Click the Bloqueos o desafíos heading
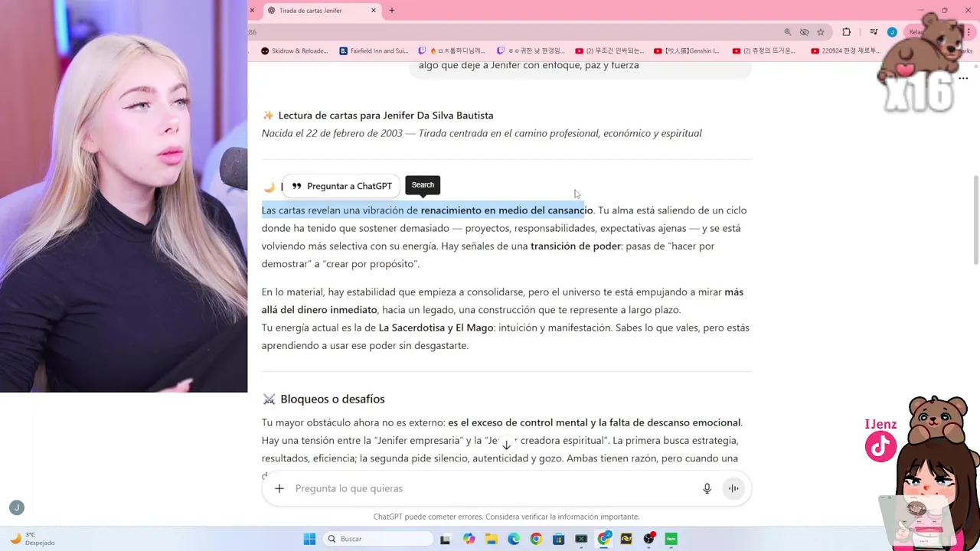Viewport: 980px width, 551px height. tap(332, 399)
